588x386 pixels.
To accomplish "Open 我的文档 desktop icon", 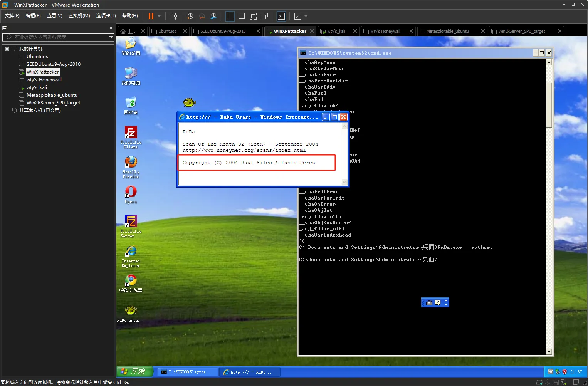I will point(131,47).
